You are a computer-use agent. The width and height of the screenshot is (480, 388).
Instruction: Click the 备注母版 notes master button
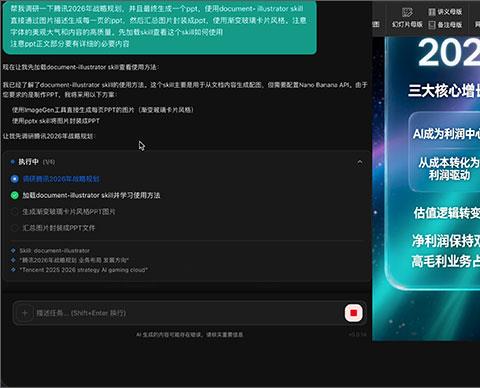tap(445, 25)
